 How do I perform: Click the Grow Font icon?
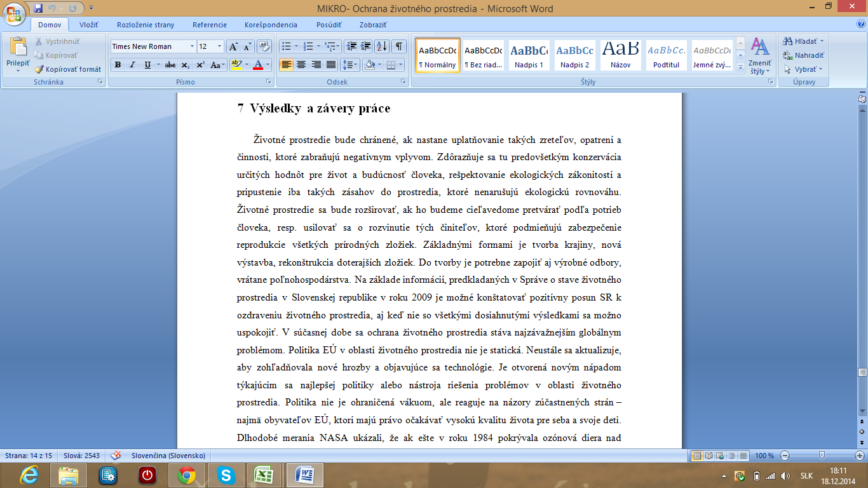233,46
